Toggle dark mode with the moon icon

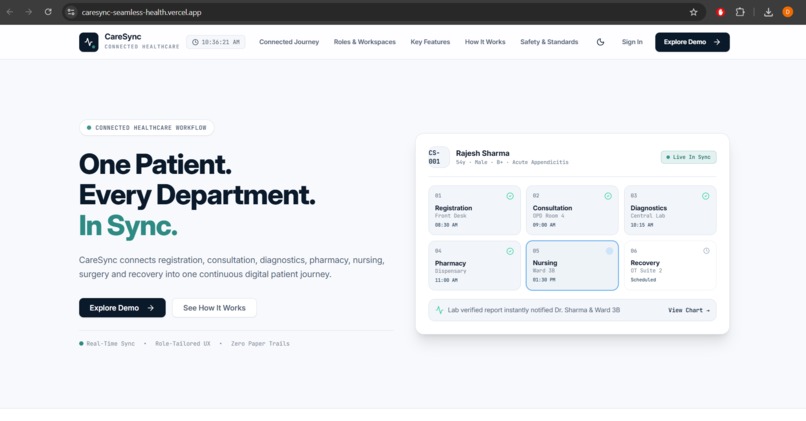click(600, 42)
